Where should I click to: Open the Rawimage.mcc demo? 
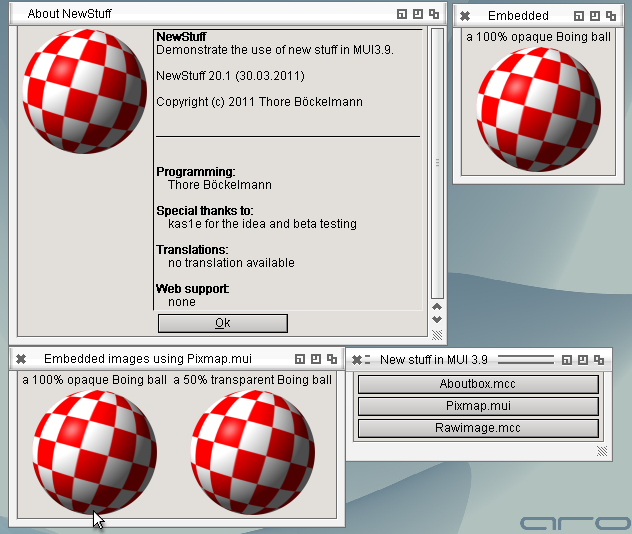[477, 428]
